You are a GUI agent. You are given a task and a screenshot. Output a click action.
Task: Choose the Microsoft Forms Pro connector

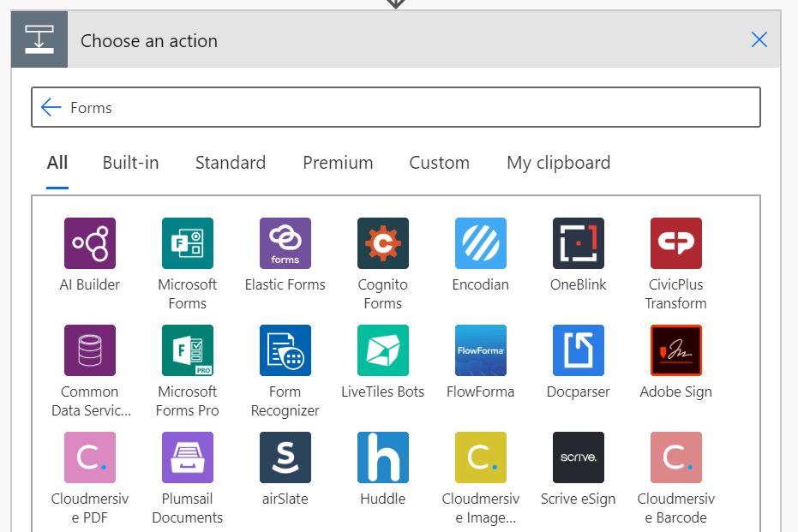pos(187,350)
